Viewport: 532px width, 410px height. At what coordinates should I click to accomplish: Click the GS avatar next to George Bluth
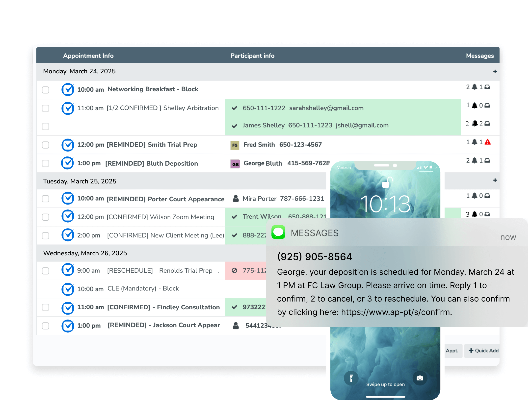tap(235, 164)
